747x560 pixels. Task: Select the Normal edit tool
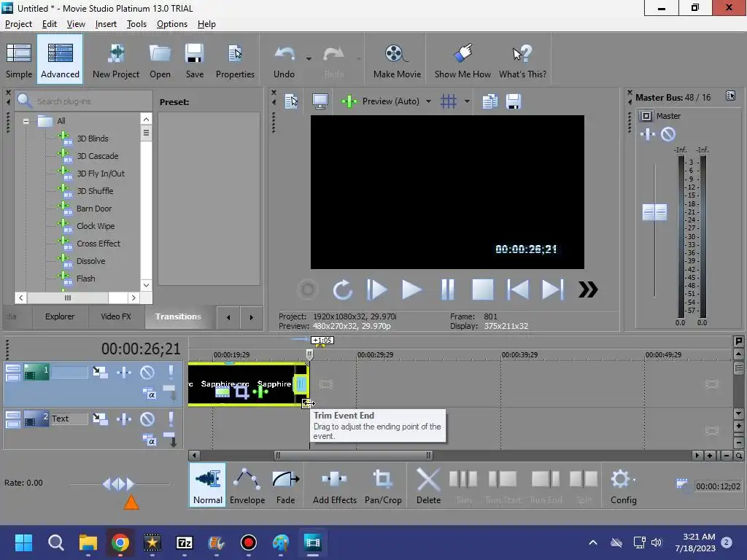coord(208,485)
